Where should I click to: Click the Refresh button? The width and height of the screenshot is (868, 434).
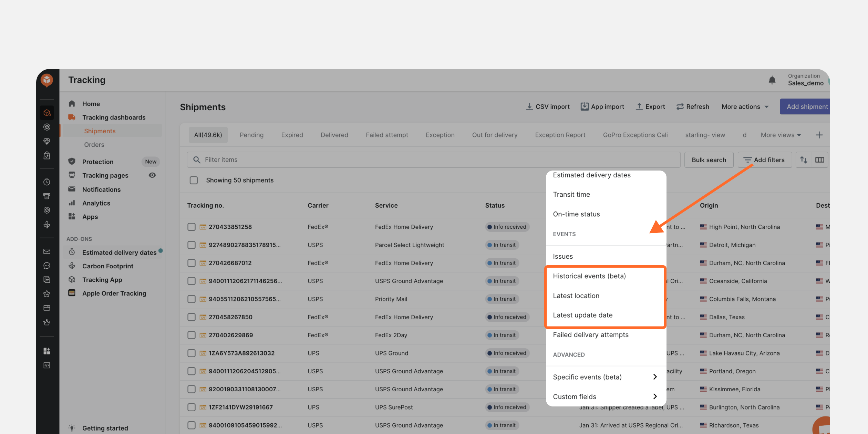point(693,107)
